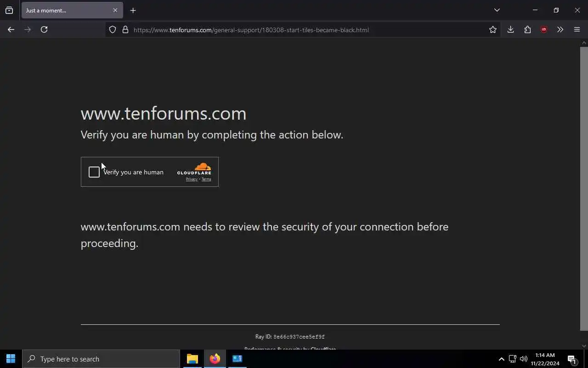Open the Extensions puzzle icon
The width and height of the screenshot is (588, 368).
[527, 29]
